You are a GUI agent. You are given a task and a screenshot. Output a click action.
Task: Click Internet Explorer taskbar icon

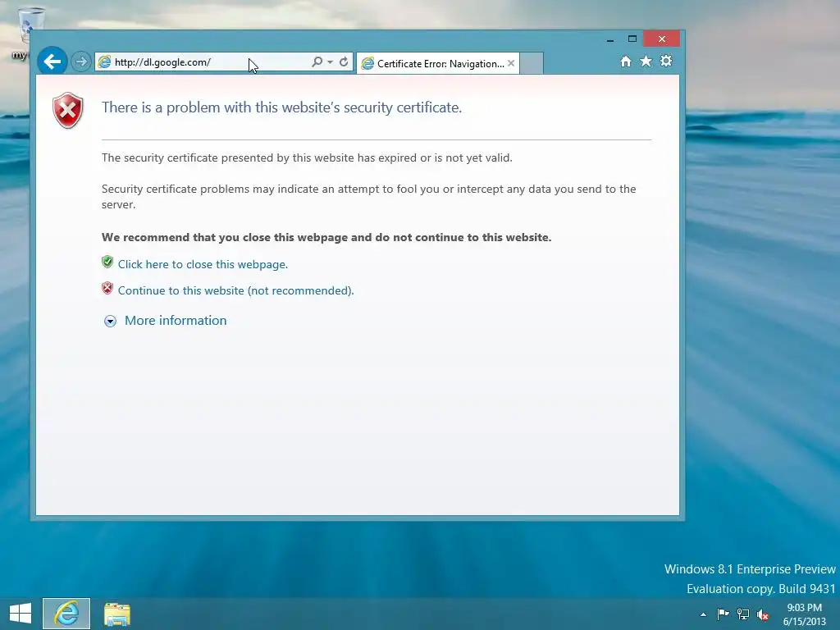point(66,614)
